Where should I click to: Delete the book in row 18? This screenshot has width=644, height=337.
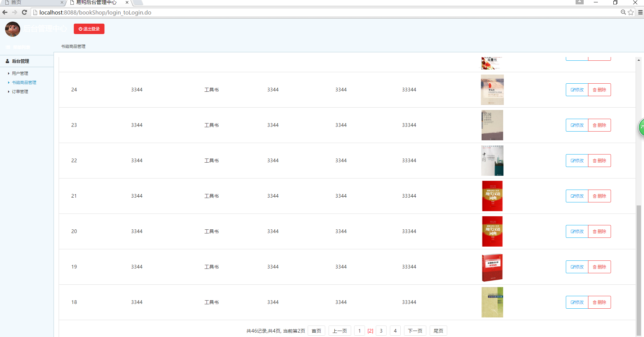click(600, 302)
